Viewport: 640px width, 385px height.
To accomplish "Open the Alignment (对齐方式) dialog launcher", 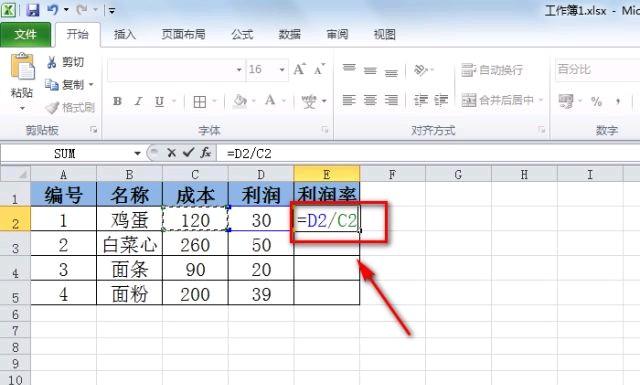I will (x=542, y=130).
